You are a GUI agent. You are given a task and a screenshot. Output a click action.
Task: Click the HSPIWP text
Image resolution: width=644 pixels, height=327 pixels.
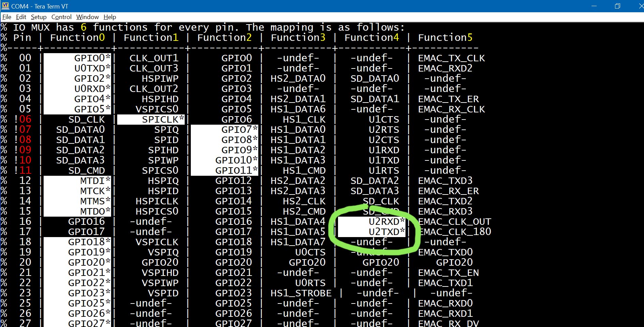(160, 79)
